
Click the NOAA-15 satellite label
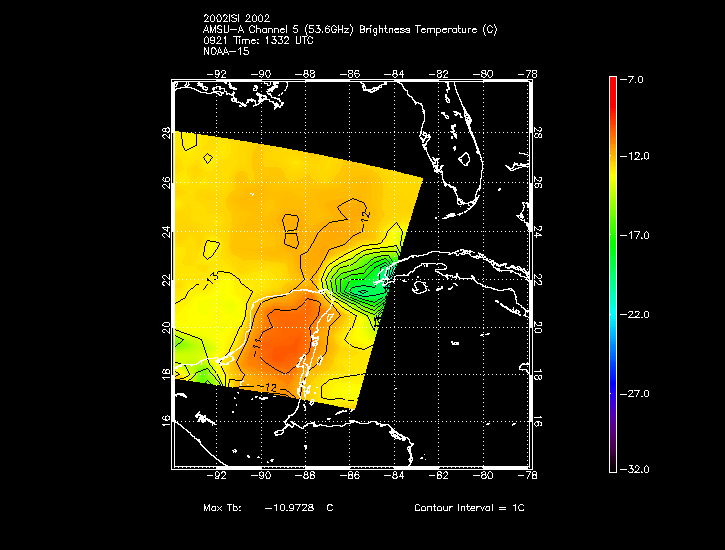pos(226,51)
